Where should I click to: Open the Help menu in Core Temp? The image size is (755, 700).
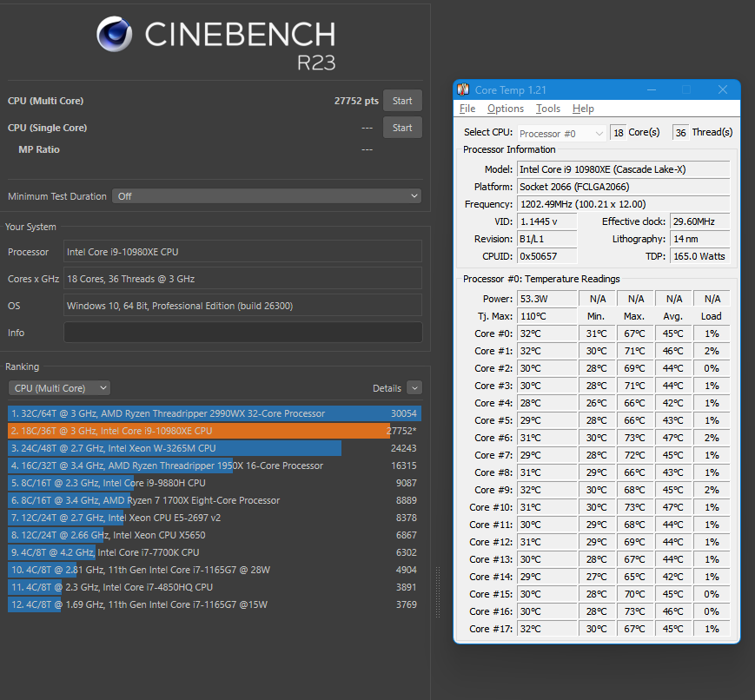point(583,109)
